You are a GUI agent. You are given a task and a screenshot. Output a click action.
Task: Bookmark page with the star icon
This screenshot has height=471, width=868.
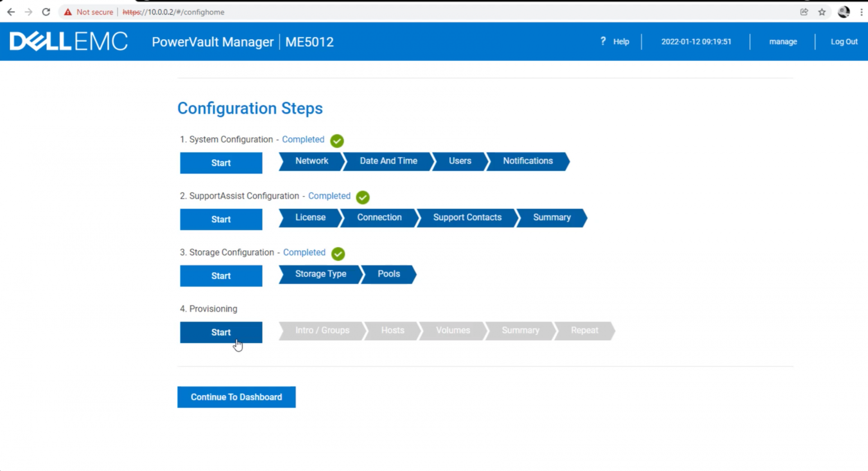[822, 12]
